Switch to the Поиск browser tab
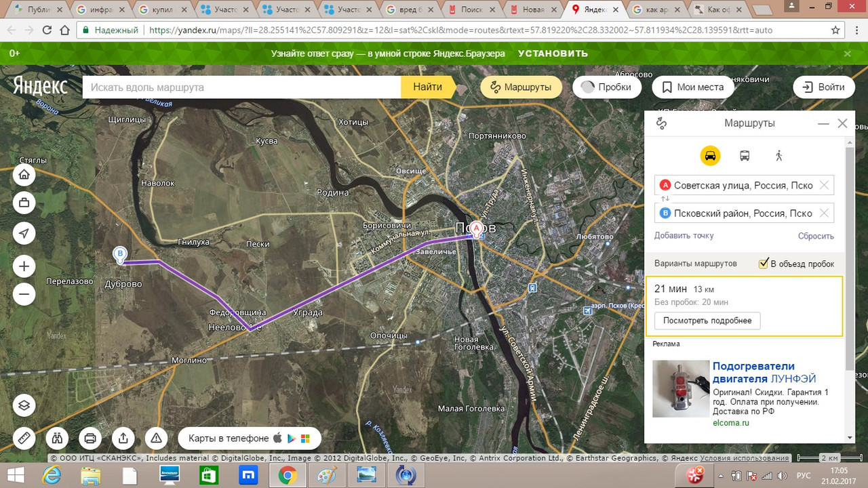 (x=472, y=9)
